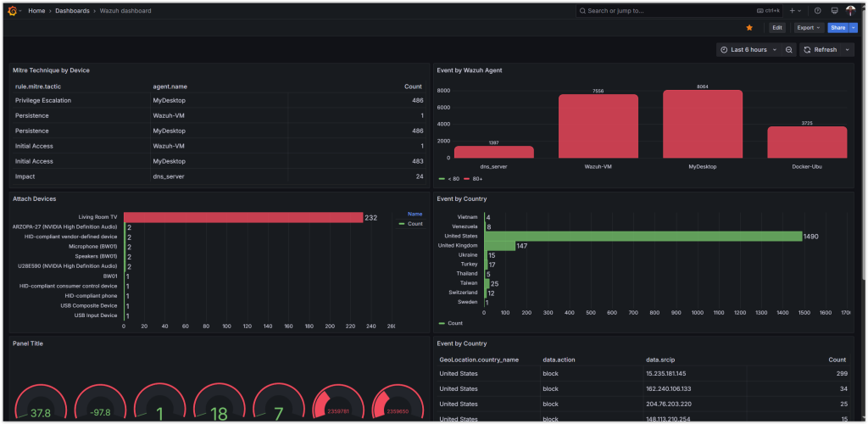
Task: Unstar the dashboard with the star icon
Action: (x=749, y=28)
